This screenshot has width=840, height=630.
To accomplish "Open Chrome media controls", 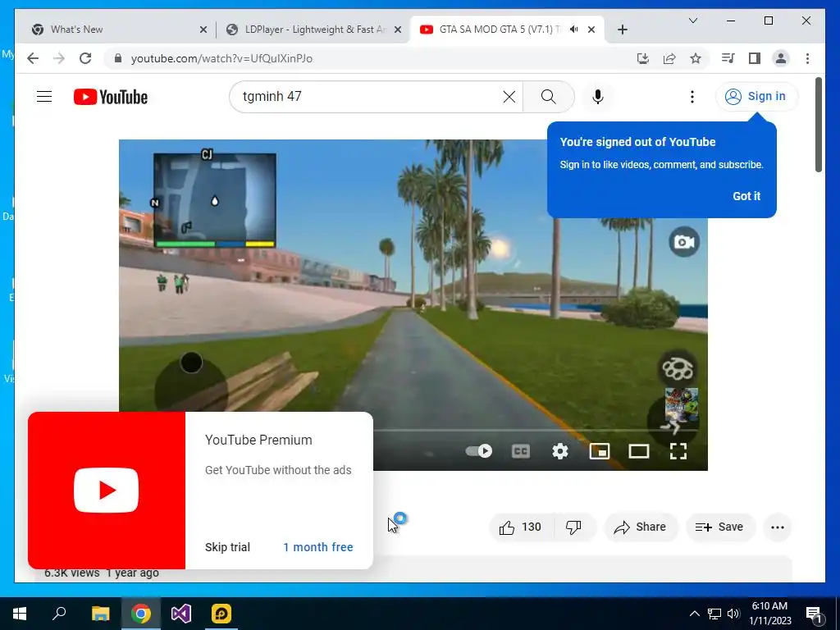I will (x=728, y=58).
